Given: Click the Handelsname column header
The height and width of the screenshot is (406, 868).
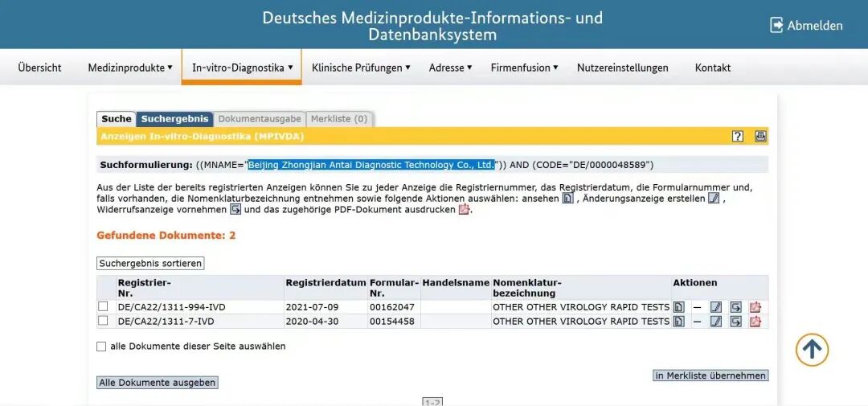Looking at the screenshot, I should 456,282.
